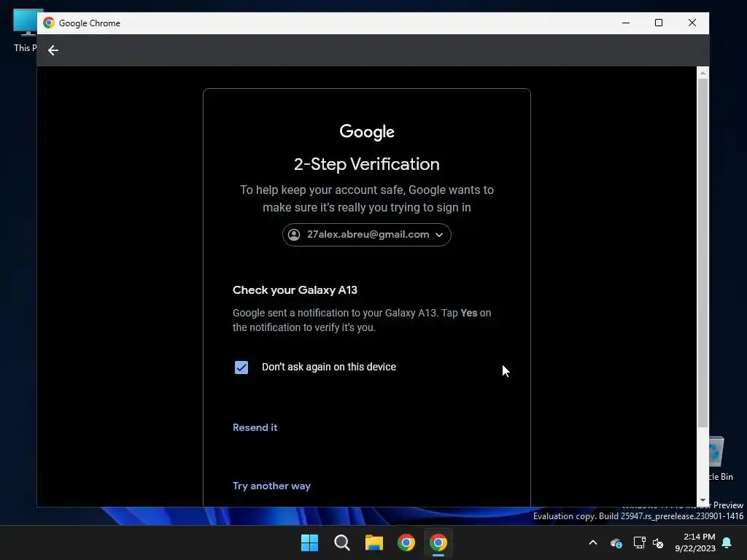Click the OneDrive cloud tray icon
Image resolution: width=747 pixels, height=560 pixels.
point(616,542)
